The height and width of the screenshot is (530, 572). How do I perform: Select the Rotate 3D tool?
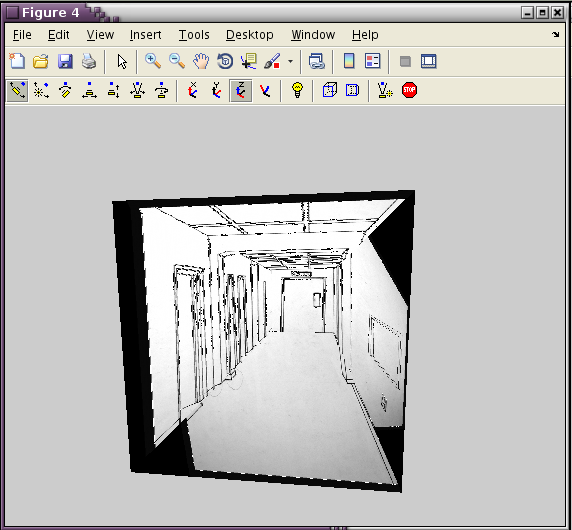pyautogui.click(x=225, y=61)
